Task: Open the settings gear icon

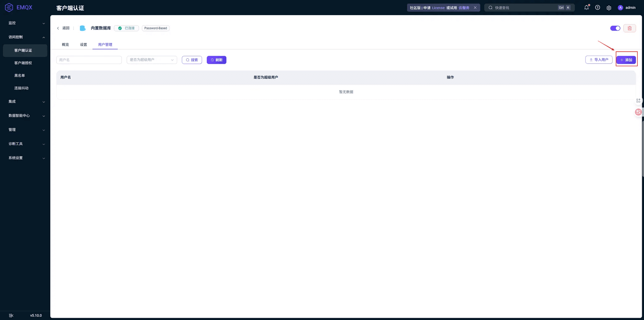Action: click(609, 8)
